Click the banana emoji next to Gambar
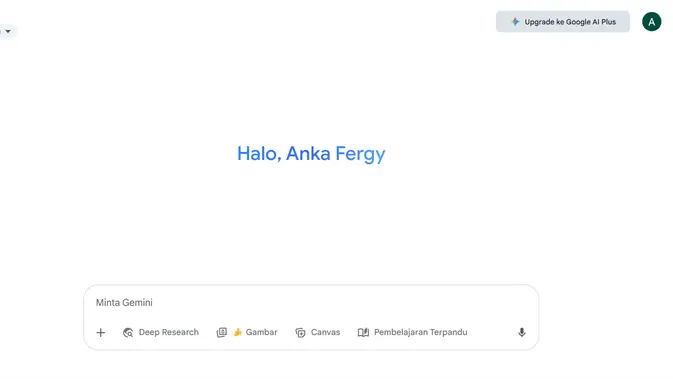The image size is (673, 379). coord(237,332)
